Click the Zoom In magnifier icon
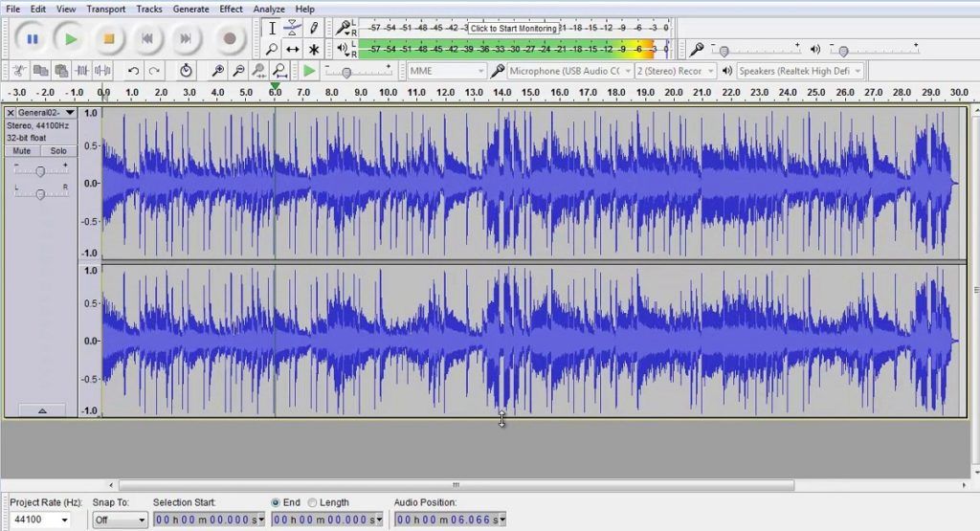This screenshot has width=980, height=531. point(218,71)
